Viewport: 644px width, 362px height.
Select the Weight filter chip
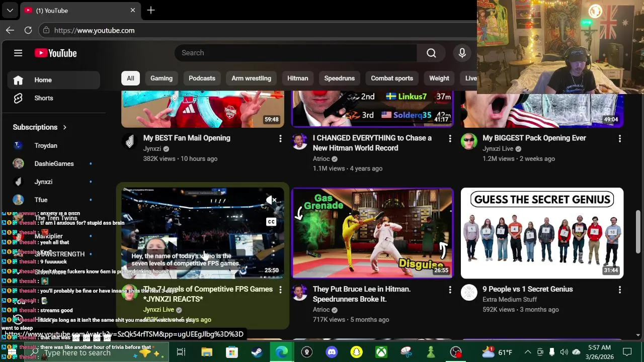[439, 78]
